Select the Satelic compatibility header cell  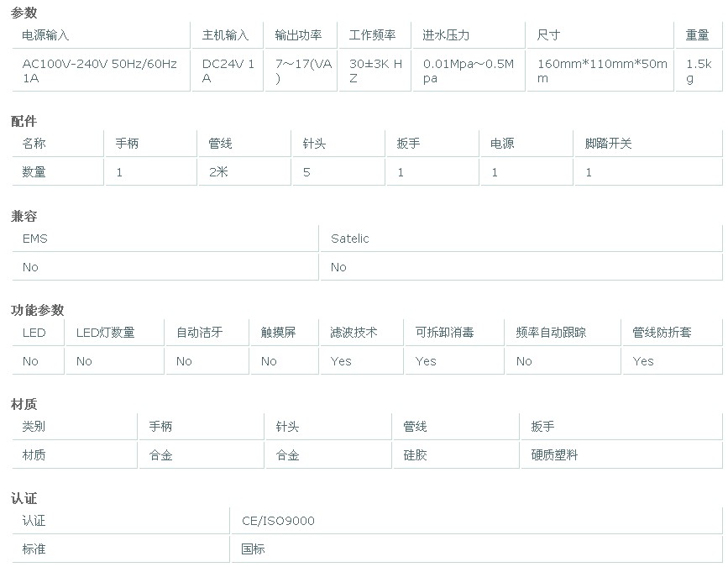(349, 239)
